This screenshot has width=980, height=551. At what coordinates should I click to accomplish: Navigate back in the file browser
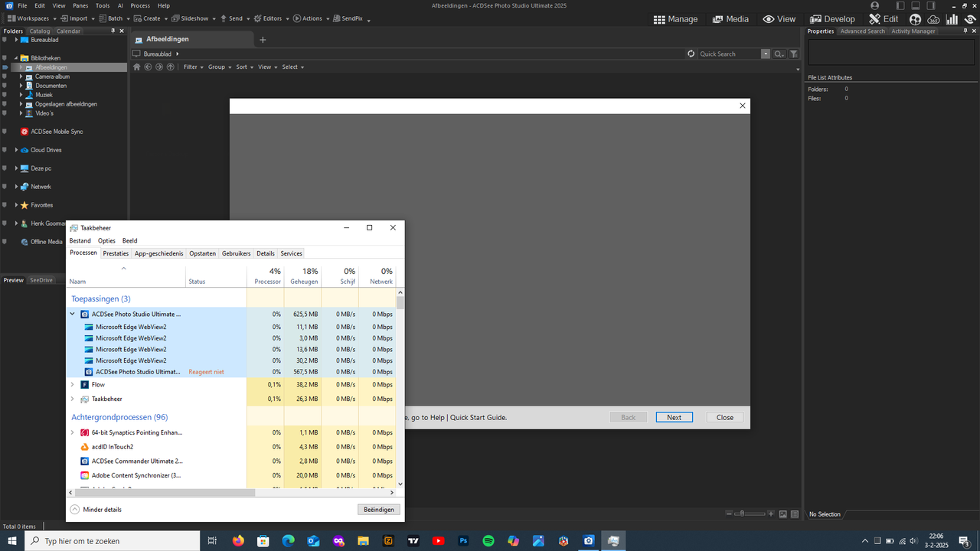point(148,67)
